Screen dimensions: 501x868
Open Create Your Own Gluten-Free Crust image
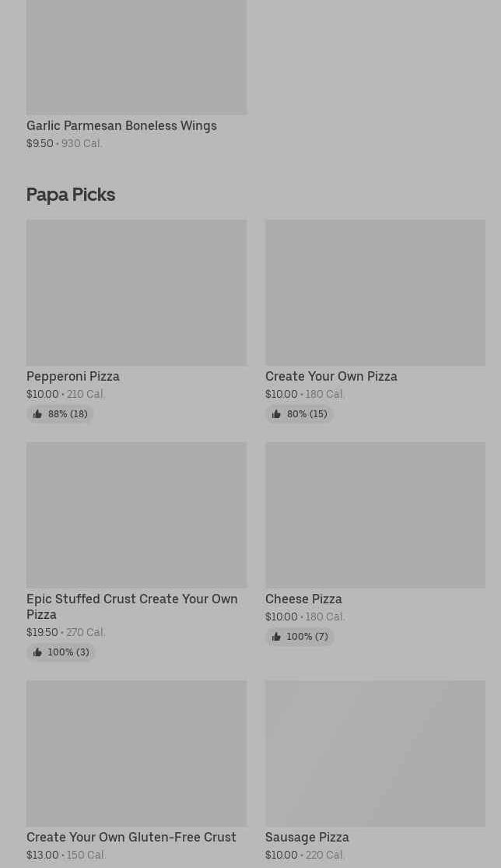(136, 754)
